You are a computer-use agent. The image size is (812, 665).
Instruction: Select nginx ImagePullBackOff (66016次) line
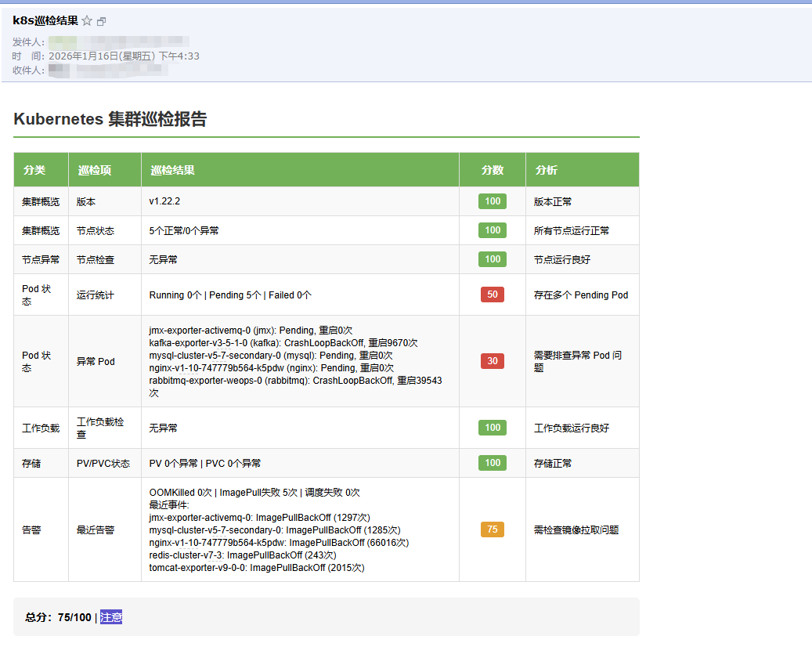pos(279,542)
